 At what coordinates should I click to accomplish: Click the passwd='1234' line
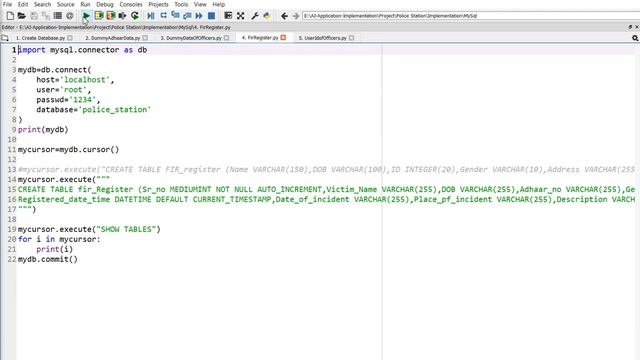coord(68,100)
